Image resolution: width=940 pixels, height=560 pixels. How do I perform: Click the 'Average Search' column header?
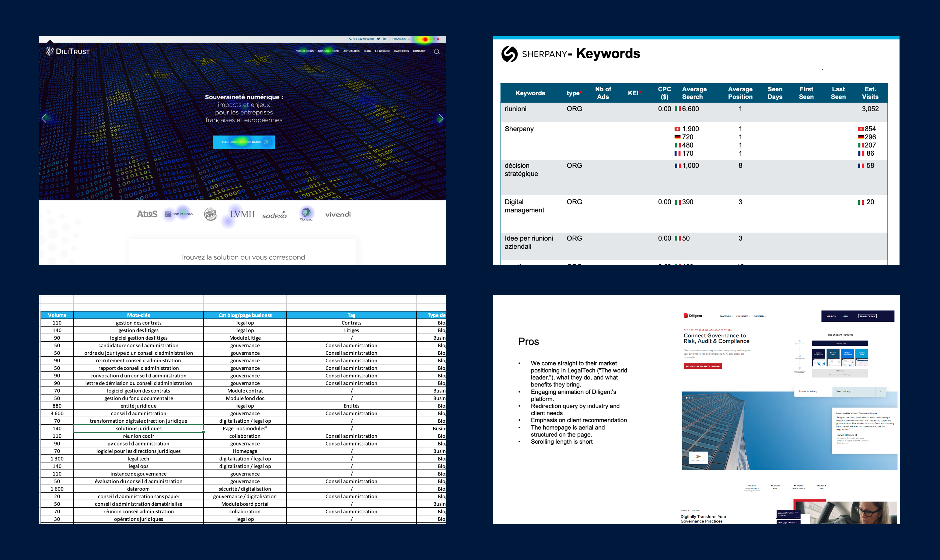[x=694, y=93]
